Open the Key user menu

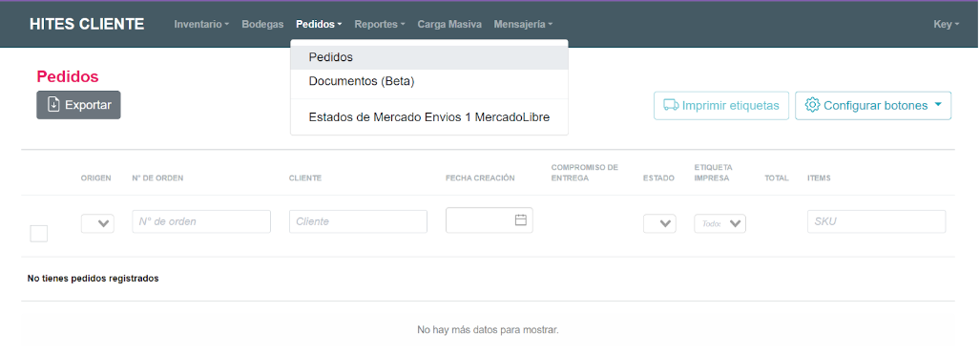947,25
